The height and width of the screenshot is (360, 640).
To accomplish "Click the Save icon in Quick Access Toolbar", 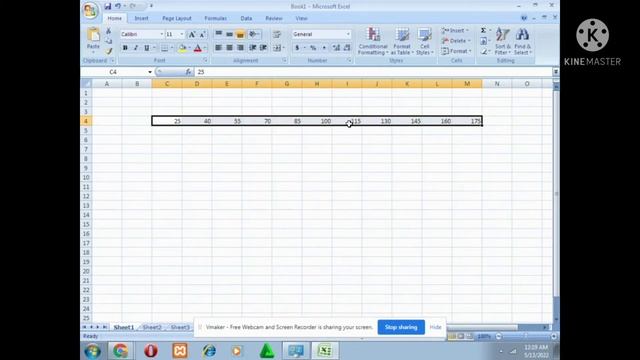I will [x=107, y=6].
